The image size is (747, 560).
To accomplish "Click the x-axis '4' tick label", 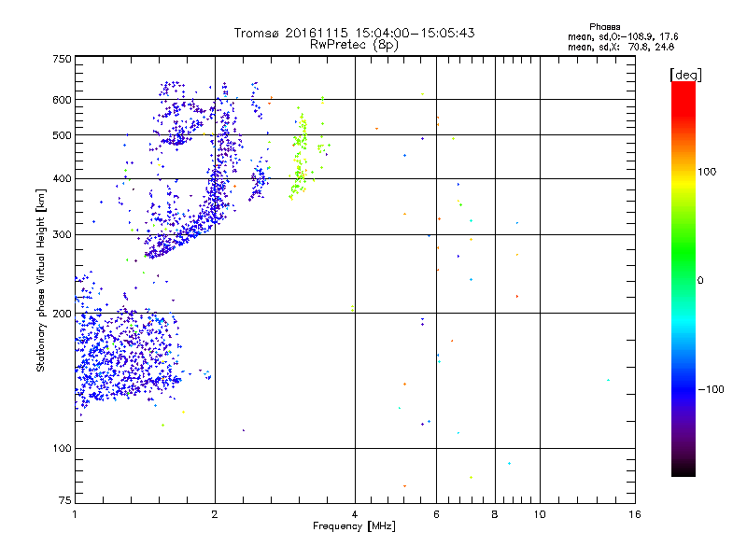I will (x=355, y=514).
